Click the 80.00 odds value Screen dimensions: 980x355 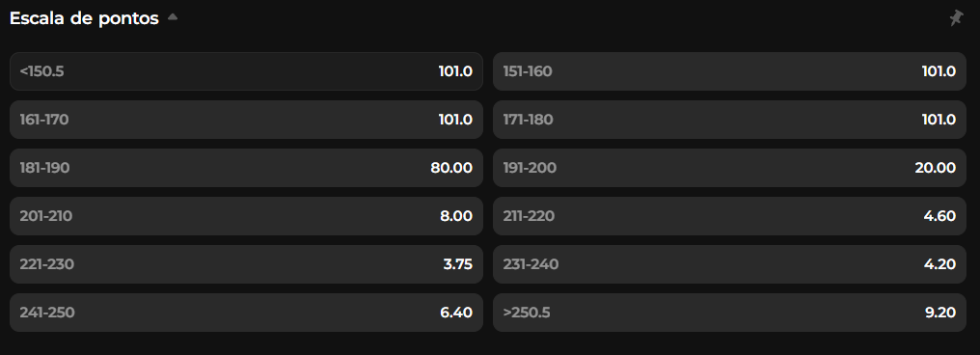[451, 168]
